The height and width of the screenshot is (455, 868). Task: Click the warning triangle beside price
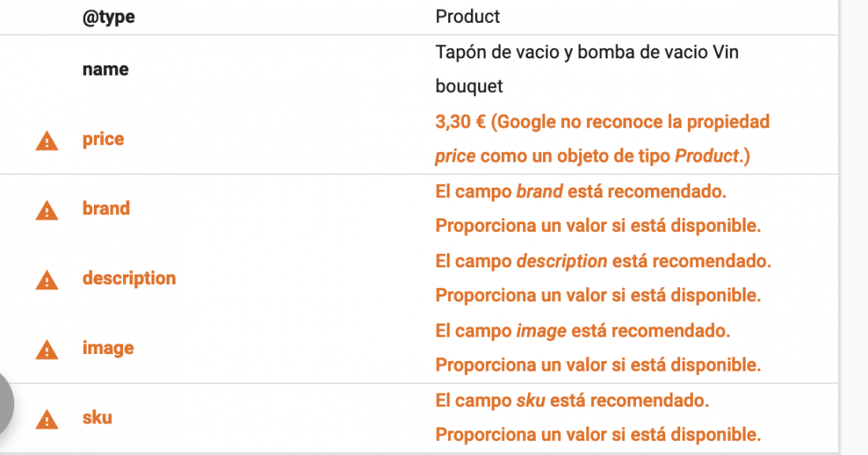click(47, 140)
